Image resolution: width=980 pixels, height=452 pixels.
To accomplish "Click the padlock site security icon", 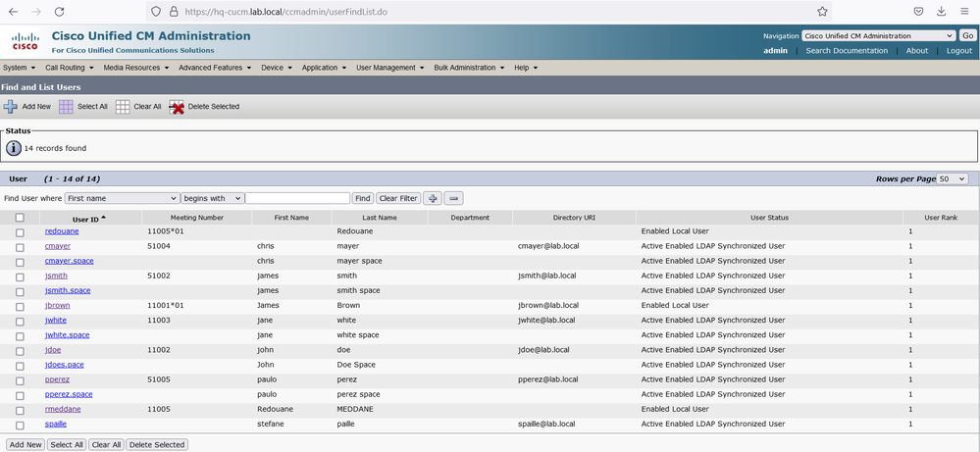I will [174, 11].
